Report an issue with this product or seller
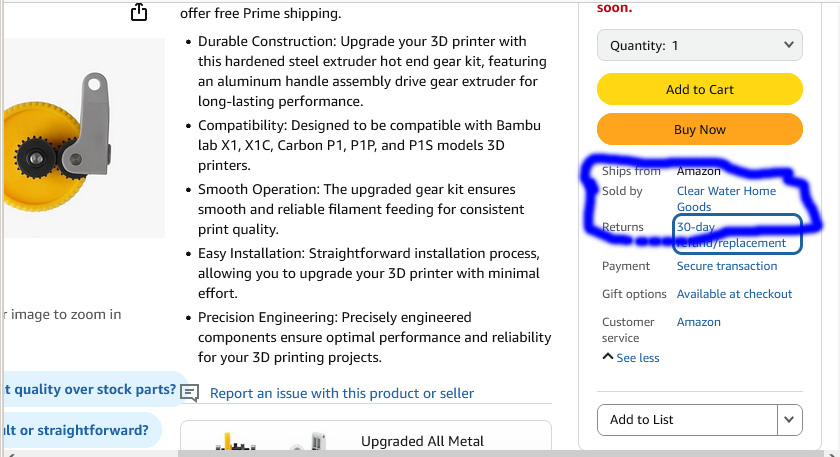This screenshot has width=840, height=457. point(342,393)
